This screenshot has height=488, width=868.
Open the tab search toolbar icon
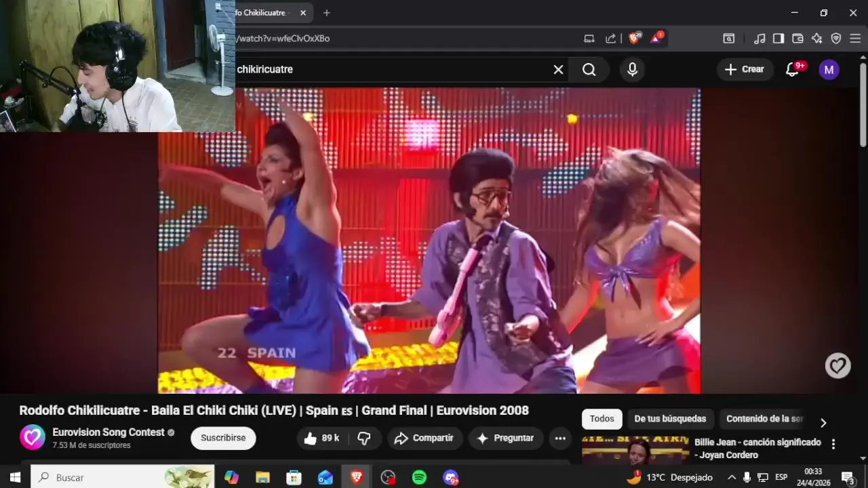click(x=728, y=39)
